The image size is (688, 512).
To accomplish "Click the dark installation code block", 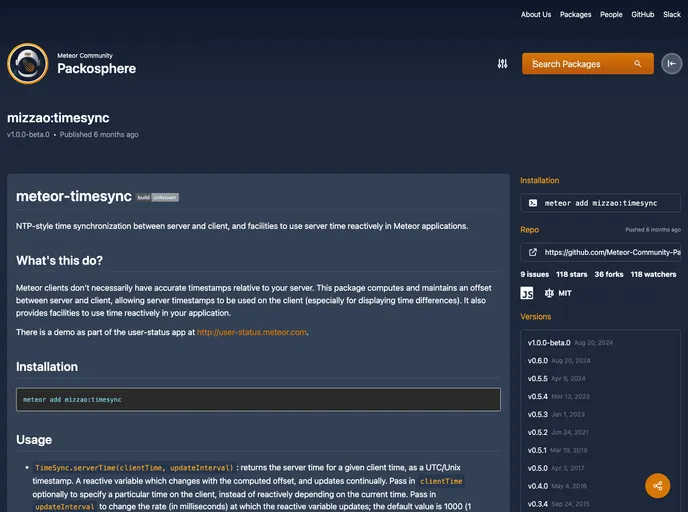I will (258, 399).
